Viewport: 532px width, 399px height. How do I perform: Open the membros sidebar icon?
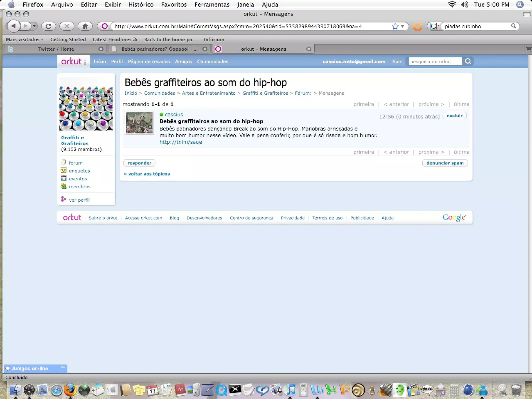[x=63, y=186]
